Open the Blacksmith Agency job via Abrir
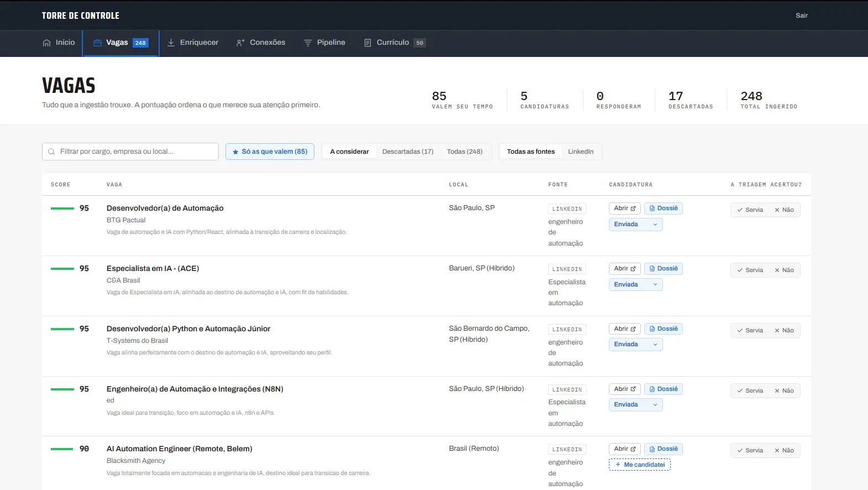This screenshot has width=868, height=490. click(625, 449)
